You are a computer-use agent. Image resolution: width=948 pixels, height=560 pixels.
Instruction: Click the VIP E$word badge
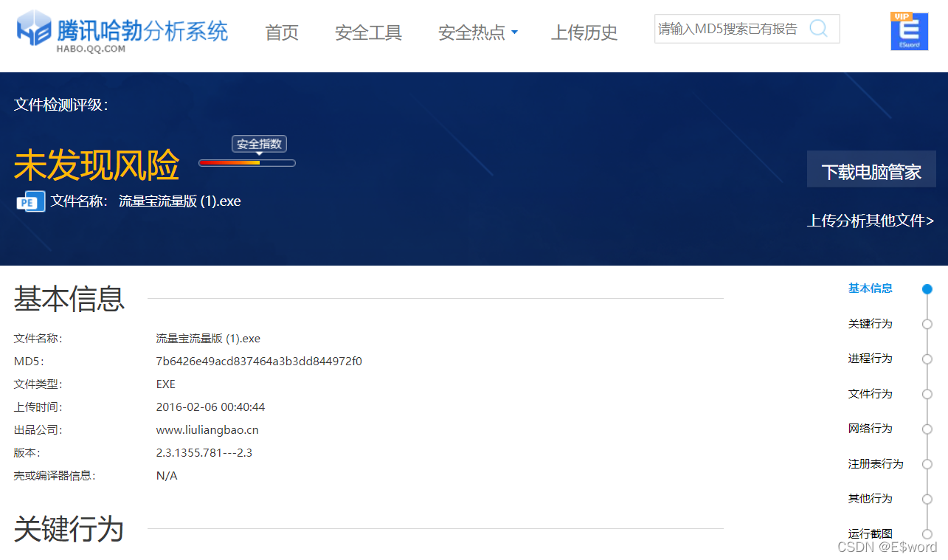[x=909, y=31]
